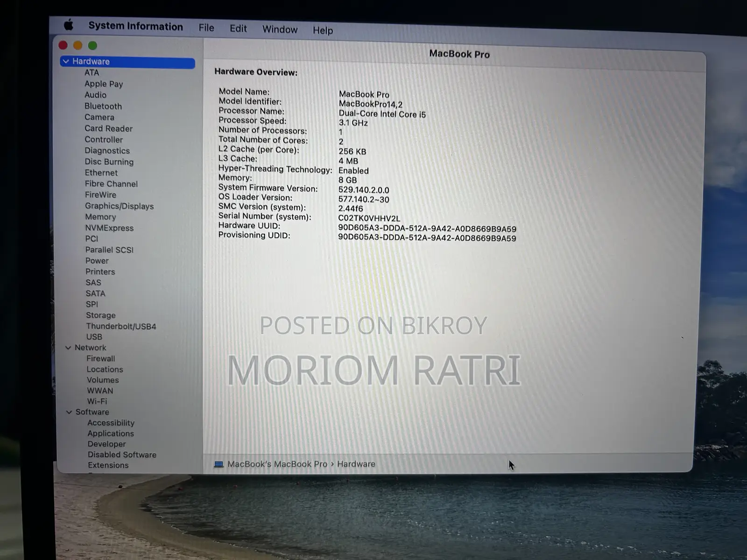Collapse the Hardware section chevron
The image size is (747, 560).
66,62
